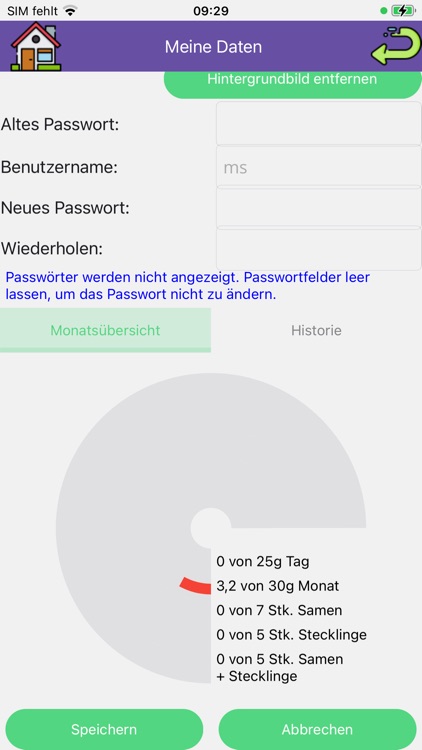Save changes with Speichern button

point(104,729)
